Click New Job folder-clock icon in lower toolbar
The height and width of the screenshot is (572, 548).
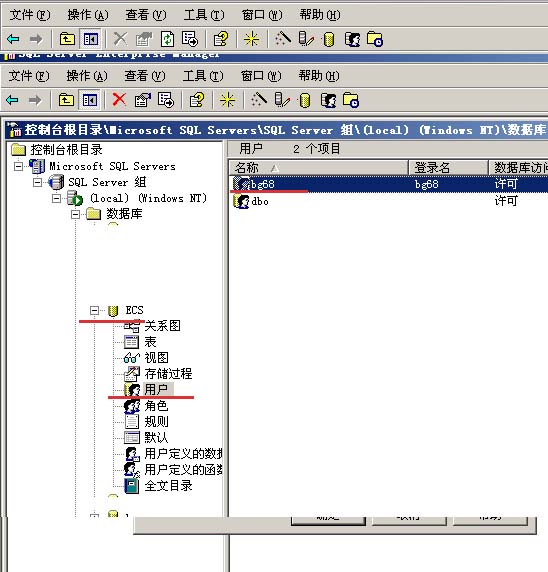(351, 100)
